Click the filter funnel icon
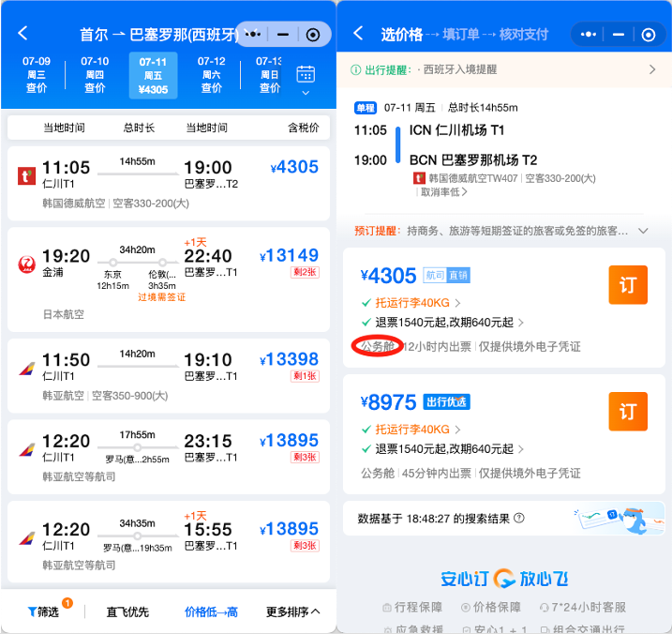This screenshot has height=634, width=672. click(x=32, y=611)
